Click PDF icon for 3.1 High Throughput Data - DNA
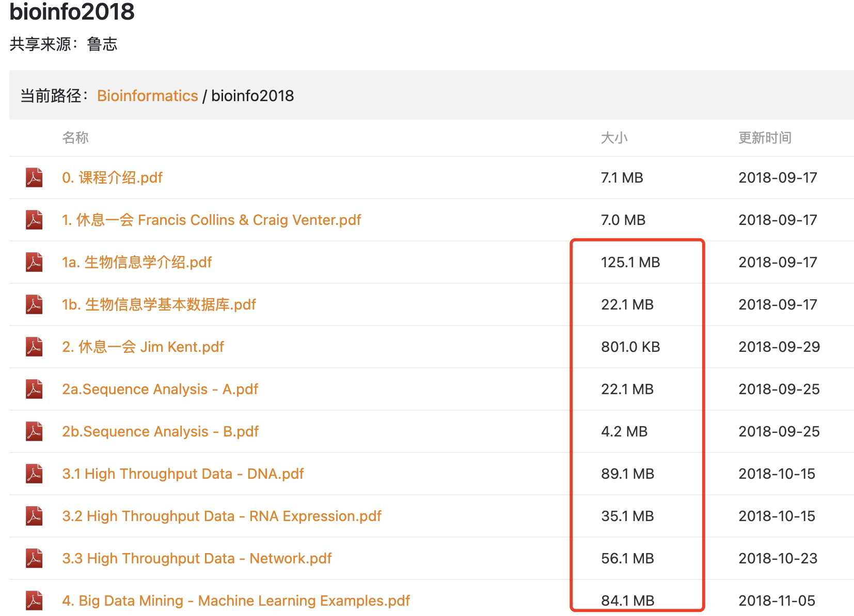Screen dimensions: 854x616 34,474
